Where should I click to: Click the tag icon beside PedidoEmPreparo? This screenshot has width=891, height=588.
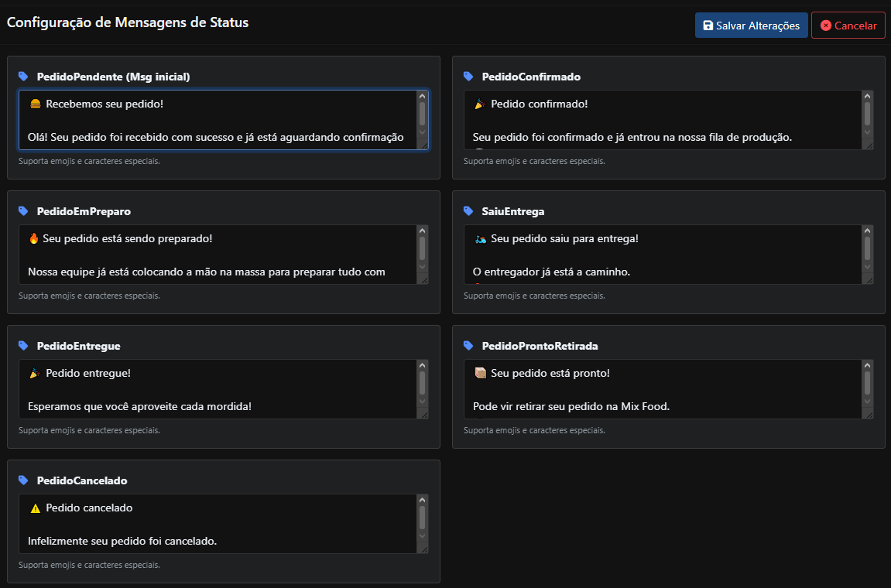point(23,210)
